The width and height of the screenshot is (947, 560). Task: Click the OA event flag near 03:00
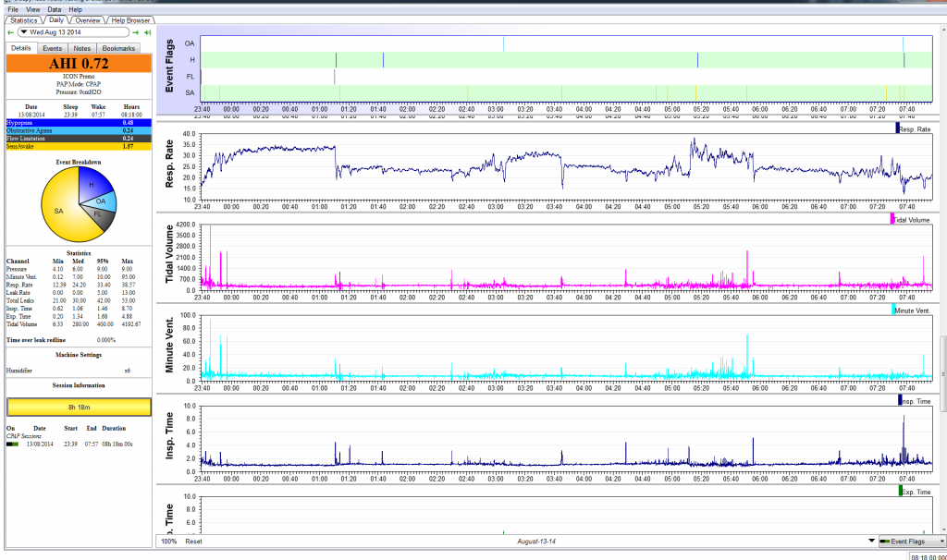[x=503, y=43]
